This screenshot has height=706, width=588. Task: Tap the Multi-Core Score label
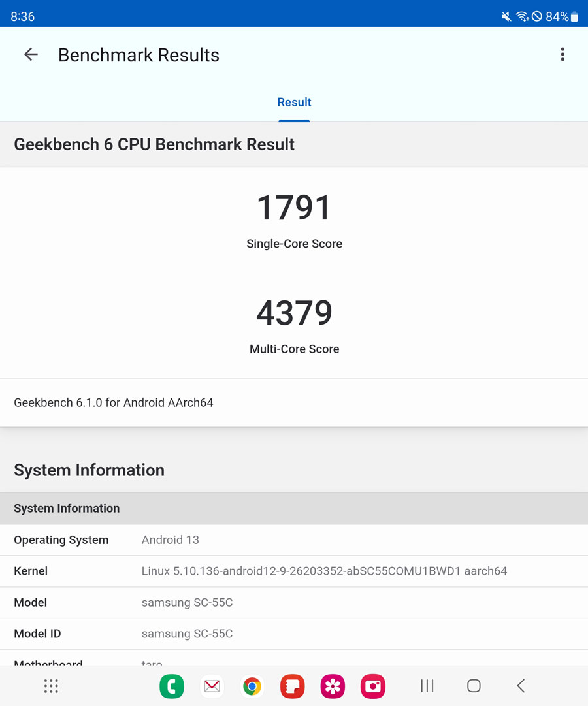point(294,349)
